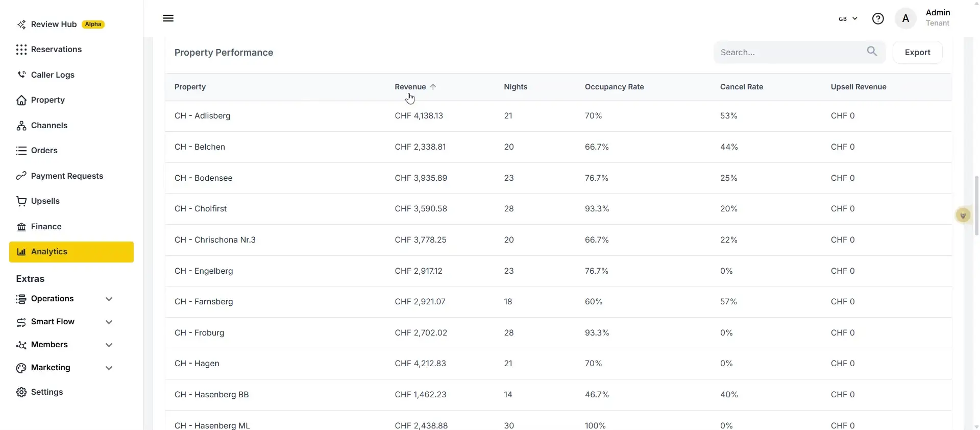Sort by Occupancy Rate column header
The width and height of the screenshot is (980, 430).
(614, 87)
